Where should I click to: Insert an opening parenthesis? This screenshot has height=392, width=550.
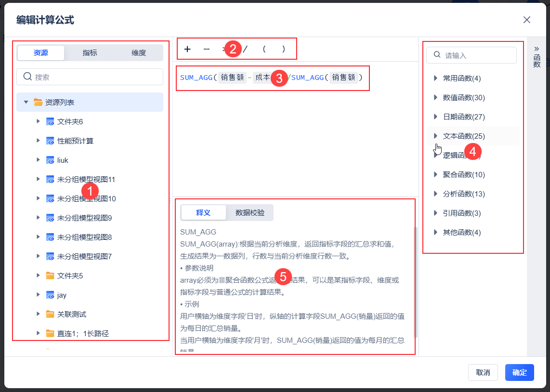(x=264, y=49)
